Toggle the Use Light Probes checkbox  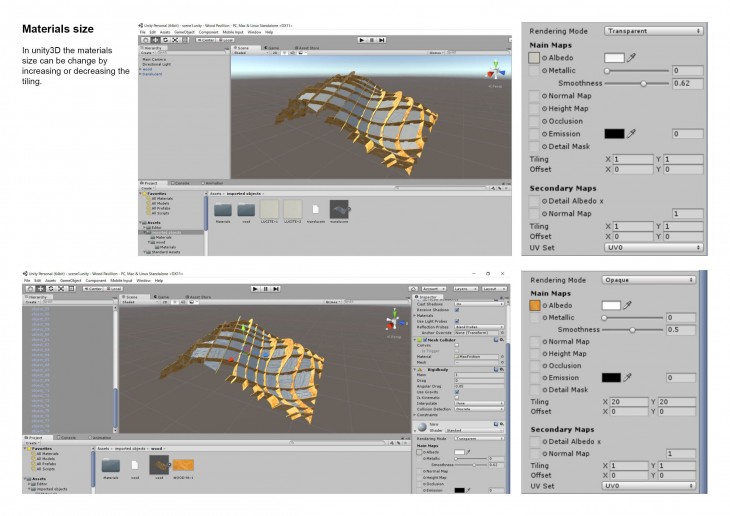[457, 320]
